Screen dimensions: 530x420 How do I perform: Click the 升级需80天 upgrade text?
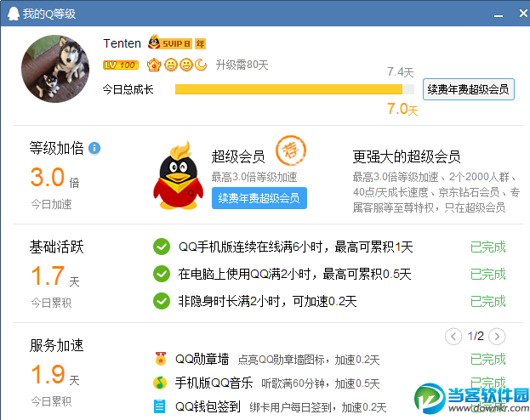coord(242,65)
